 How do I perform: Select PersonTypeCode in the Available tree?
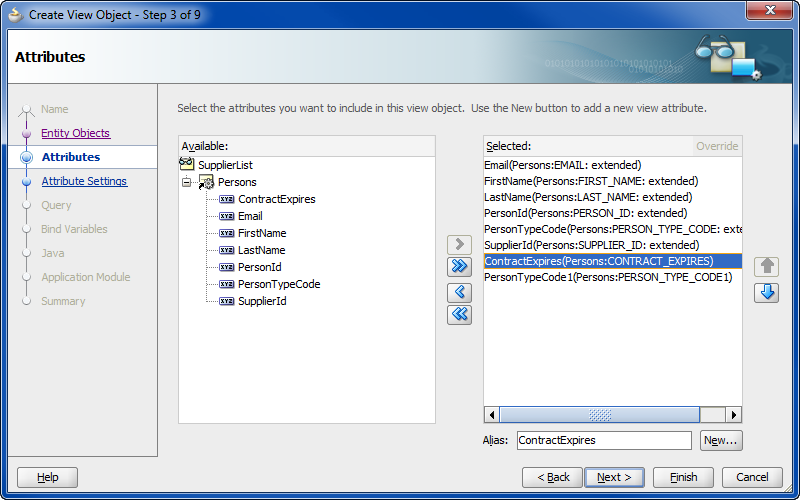[x=279, y=284]
